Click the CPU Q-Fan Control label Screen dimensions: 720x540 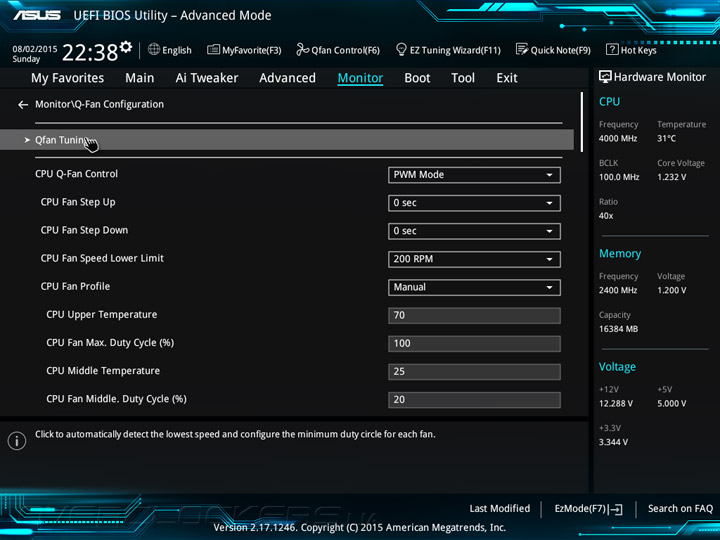[x=77, y=174]
